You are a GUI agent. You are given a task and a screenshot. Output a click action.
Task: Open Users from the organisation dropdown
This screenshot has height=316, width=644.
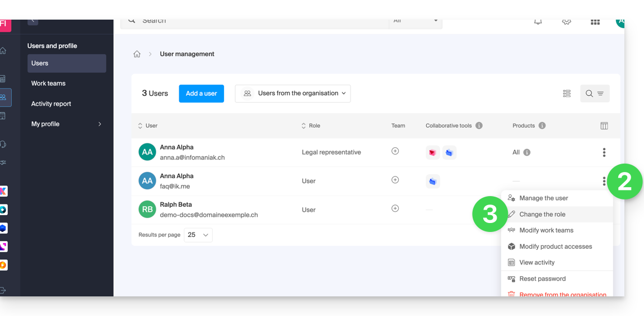tap(293, 94)
